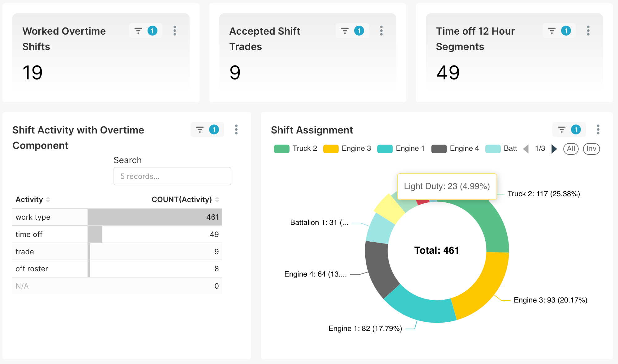Screen dimensions: 618x364
Task: Open three-dot menu on Accepted Shift Trades
Action: [381, 31]
